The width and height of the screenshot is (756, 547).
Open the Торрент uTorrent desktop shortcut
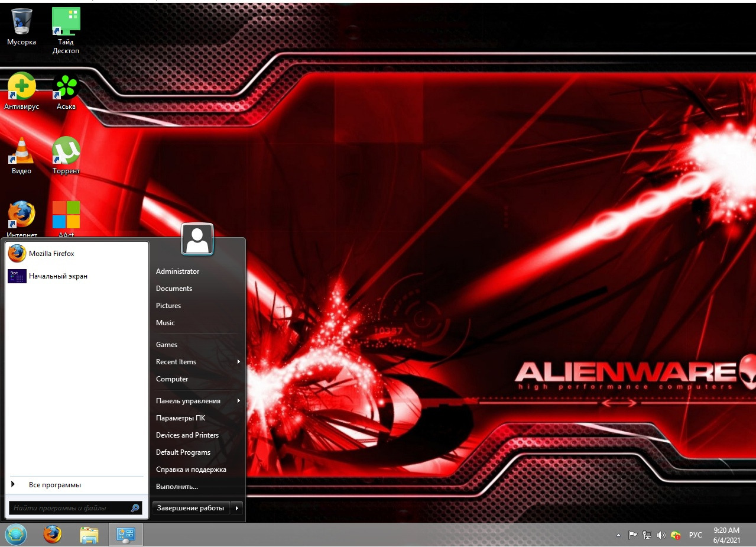click(66, 156)
